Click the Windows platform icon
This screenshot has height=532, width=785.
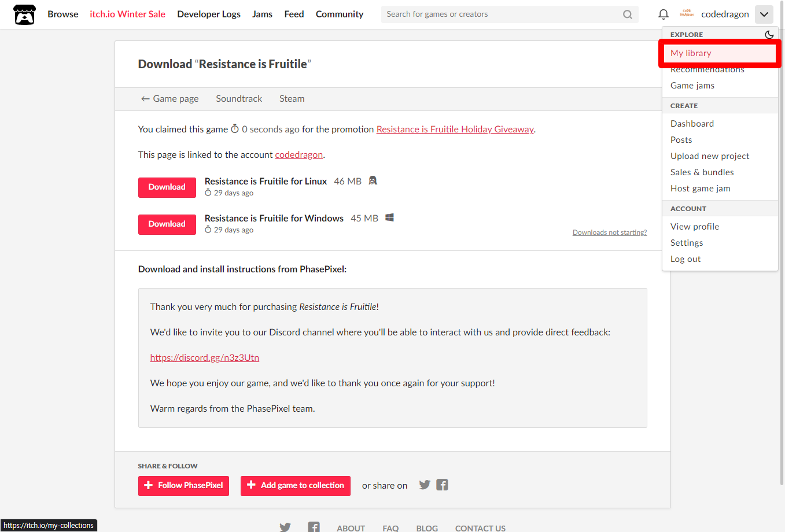[390, 217]
